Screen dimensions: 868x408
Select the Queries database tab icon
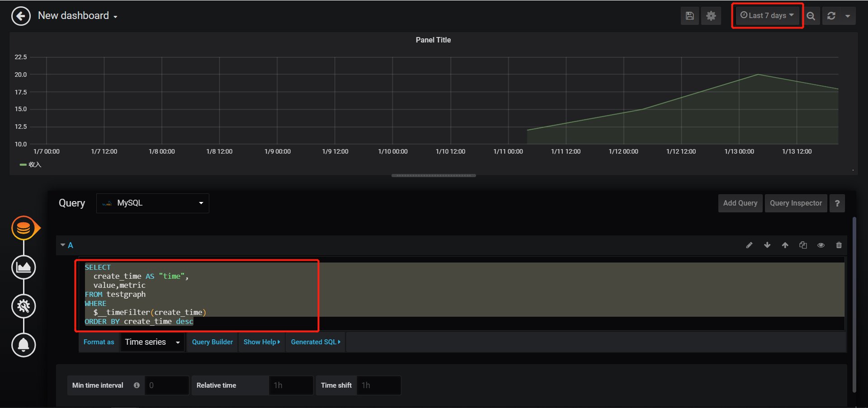pos(24,228)
